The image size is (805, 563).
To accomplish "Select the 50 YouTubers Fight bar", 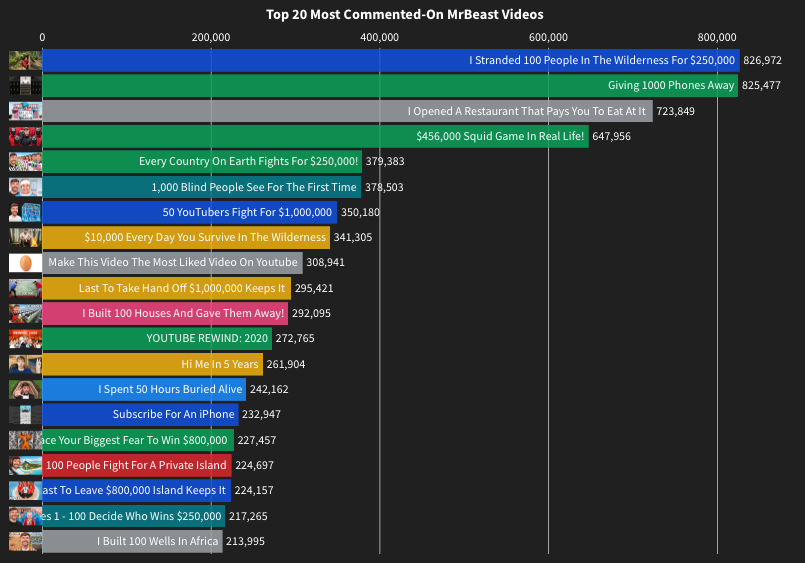I will (189, 212).
